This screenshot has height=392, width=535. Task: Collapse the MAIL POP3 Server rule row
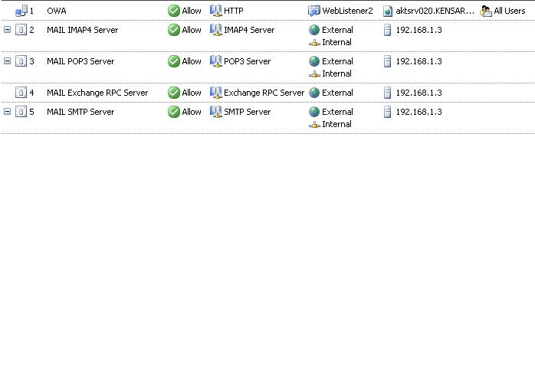click(7, 61)
